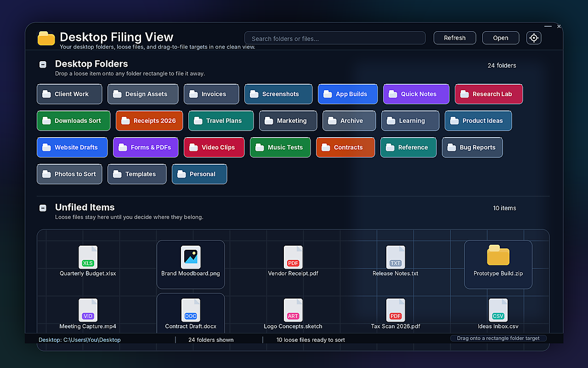Select the Contracts folder
Image resolution: width=588 pixels, height=368 pixels.
point(345,147)
